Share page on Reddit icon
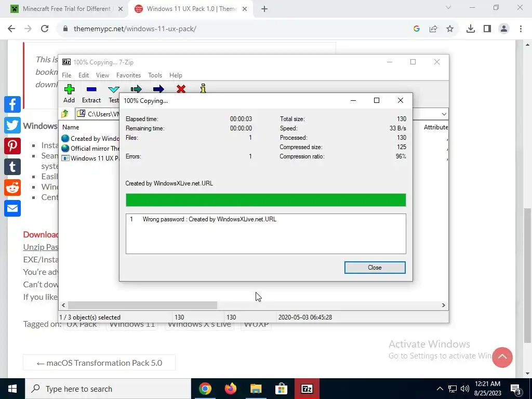 click(x=12, y=188)
